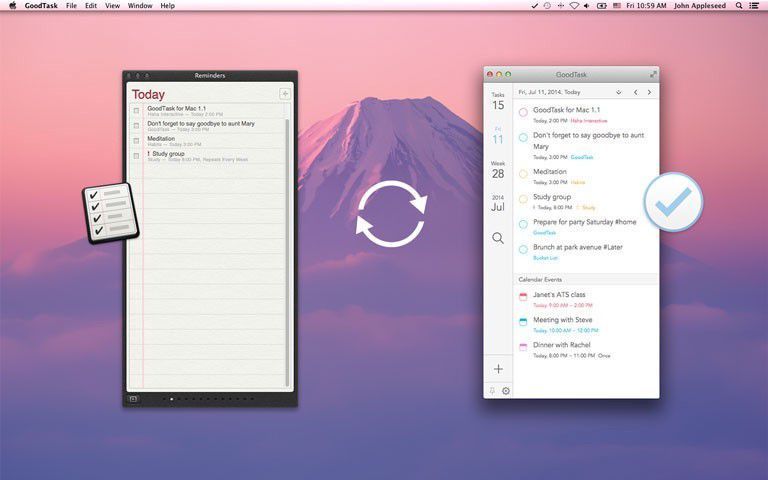Open the Help menu
Viewport: 768px width, 480px height.
click(168, 6)
